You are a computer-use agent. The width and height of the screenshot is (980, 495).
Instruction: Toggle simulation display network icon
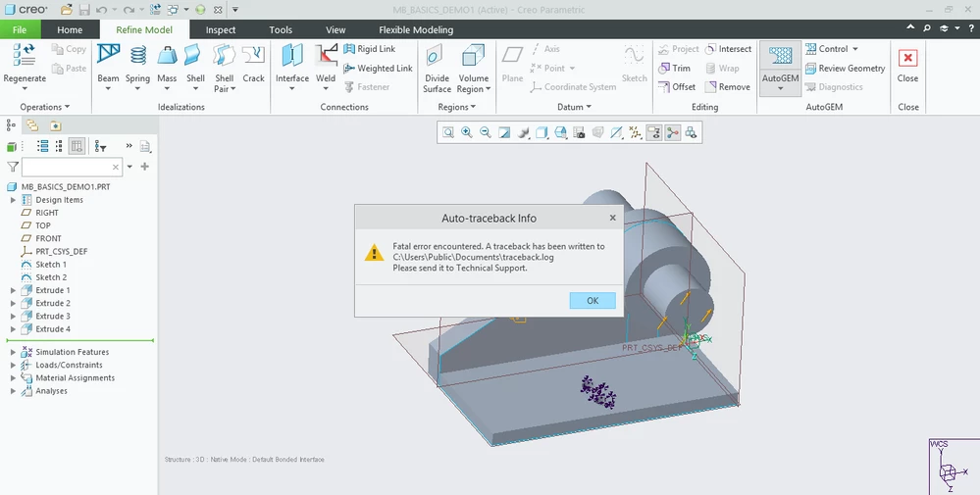[x=673, y=132]
